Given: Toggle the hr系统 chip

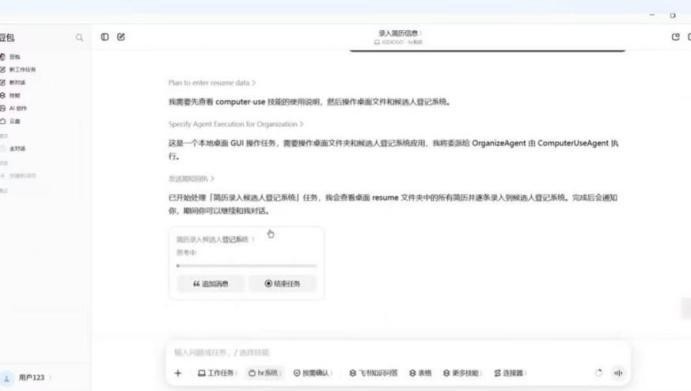Looking at the screenshot, I should [264, 373].
